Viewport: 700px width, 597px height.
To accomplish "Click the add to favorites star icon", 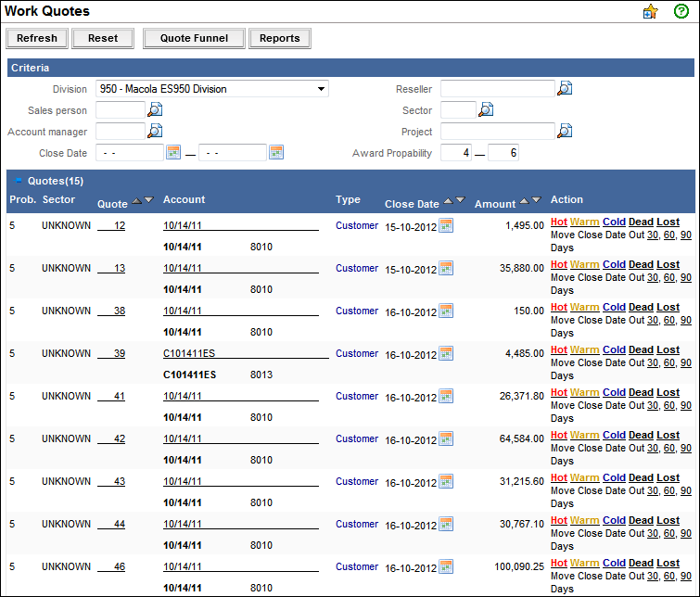I will 650,11.
